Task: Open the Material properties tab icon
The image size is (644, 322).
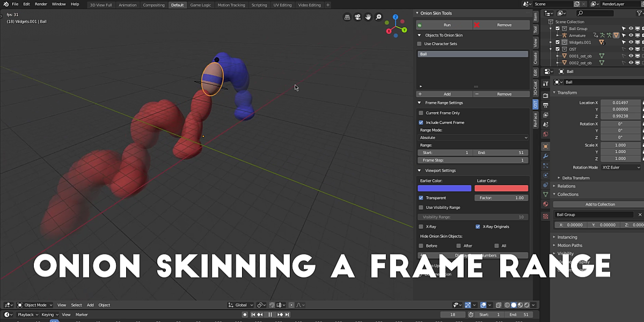Action: tap(545, 204)
